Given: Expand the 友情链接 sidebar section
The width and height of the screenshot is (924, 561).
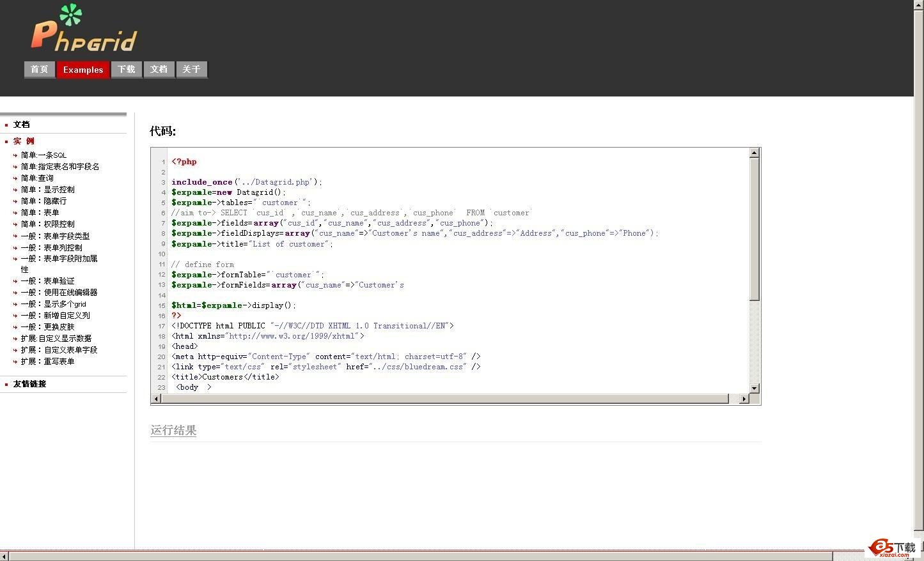Looking at the screenshot, I should (x=29, y=384).
